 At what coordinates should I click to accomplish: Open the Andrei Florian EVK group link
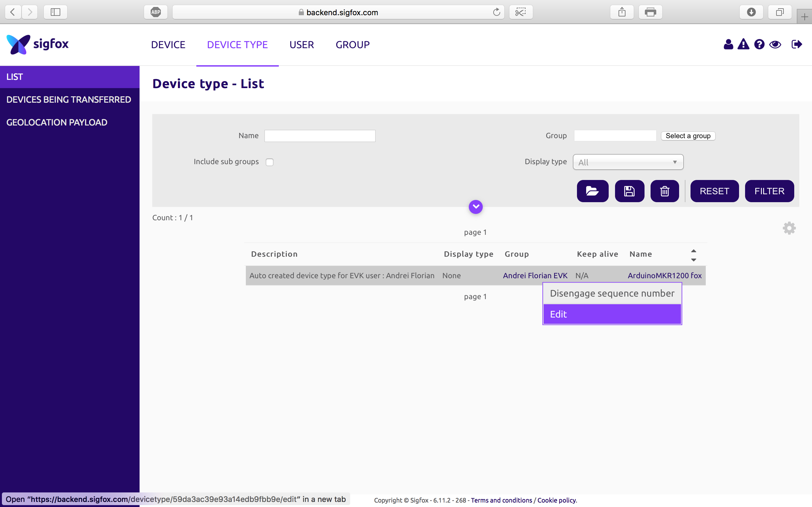pos(535,276)
